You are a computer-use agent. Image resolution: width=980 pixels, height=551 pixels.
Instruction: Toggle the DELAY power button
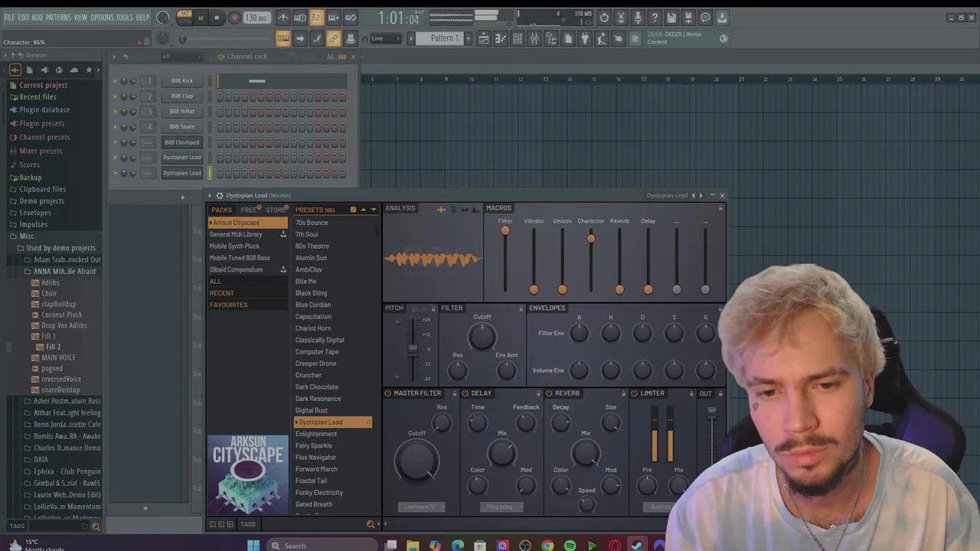tap(465, 393)
